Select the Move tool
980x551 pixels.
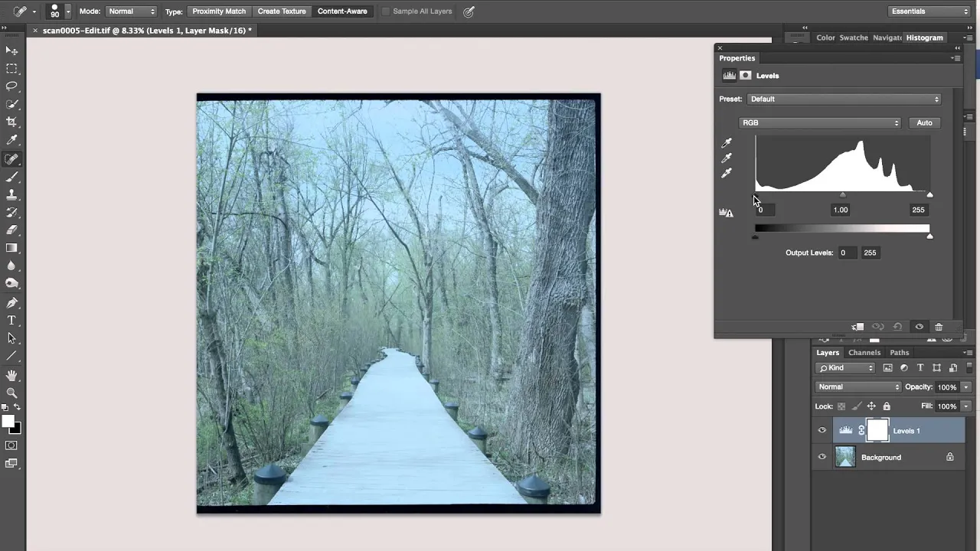(x=11, y=51)
